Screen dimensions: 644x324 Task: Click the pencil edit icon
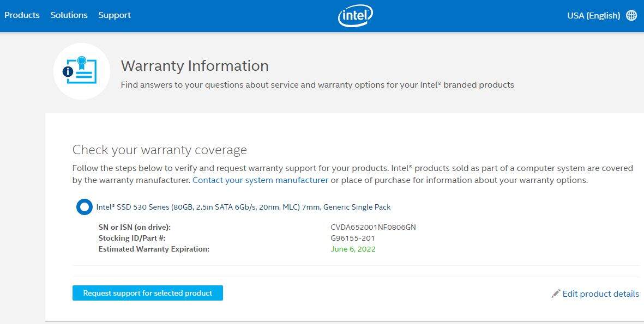point(556,294)
